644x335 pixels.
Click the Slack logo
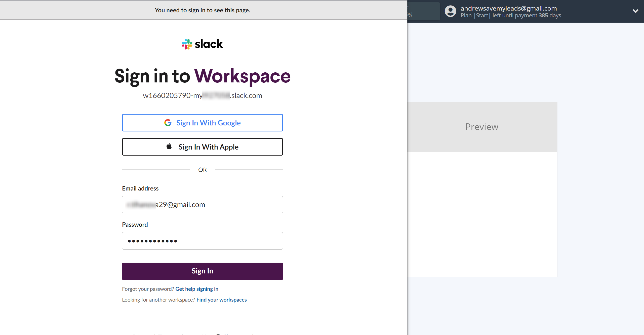202,44
